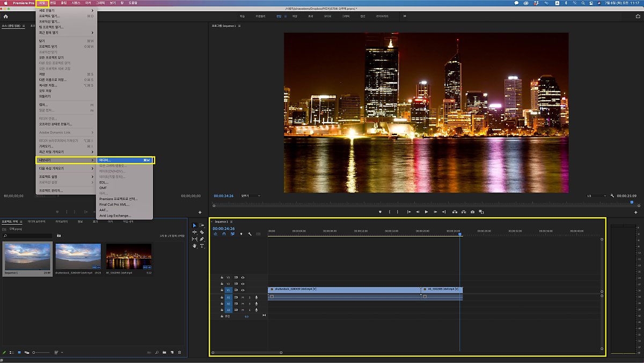Step forward one frame
Image resolution: width=644 pixels, height=363 pixels.
[435, 212]
